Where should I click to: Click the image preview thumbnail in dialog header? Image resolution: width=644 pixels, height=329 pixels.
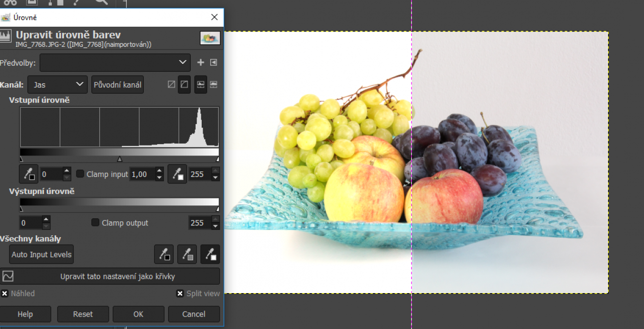pyautogui.click(x=210, y=39)
